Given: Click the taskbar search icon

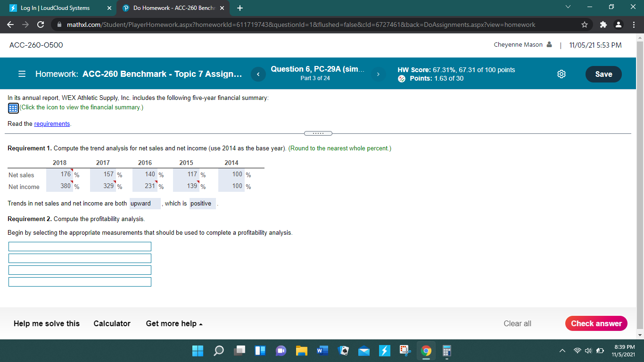Looking at the screenshot, I should (x=218, y=351).
